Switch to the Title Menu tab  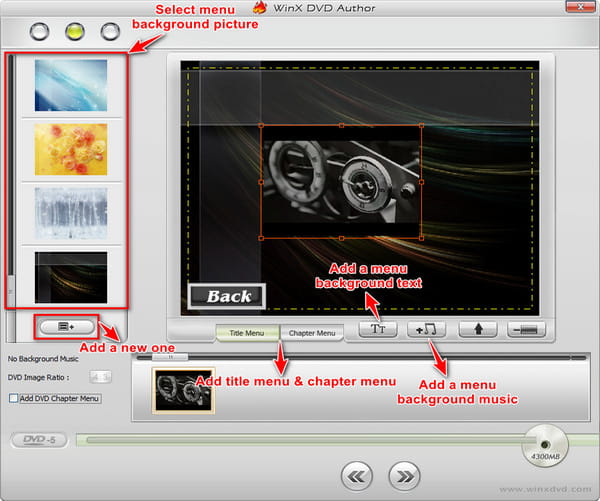(x=247, y=333)
